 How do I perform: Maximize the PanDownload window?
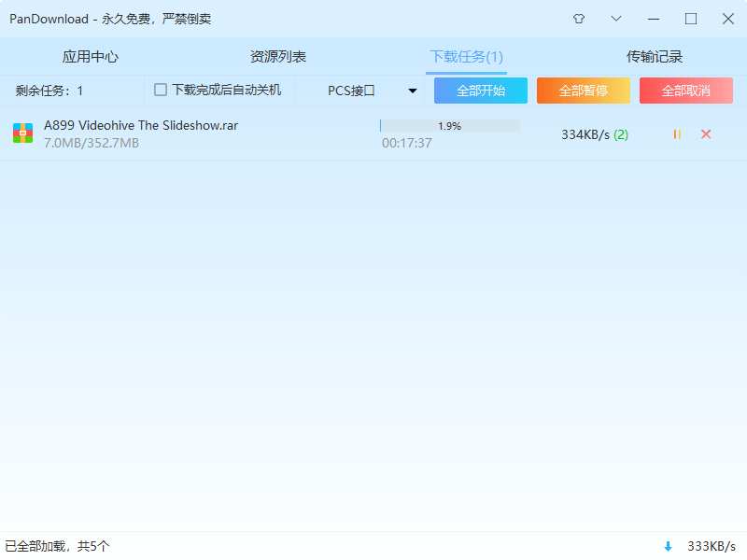[691, 19]
